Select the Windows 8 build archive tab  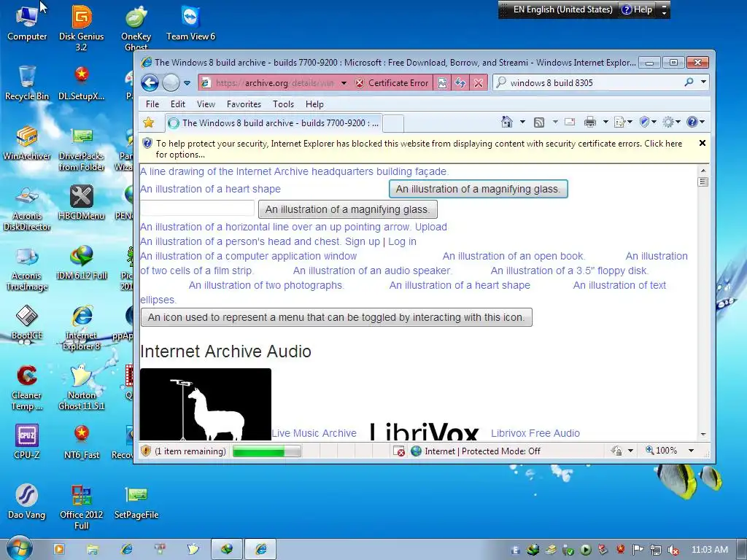click(x=274, y=123)
